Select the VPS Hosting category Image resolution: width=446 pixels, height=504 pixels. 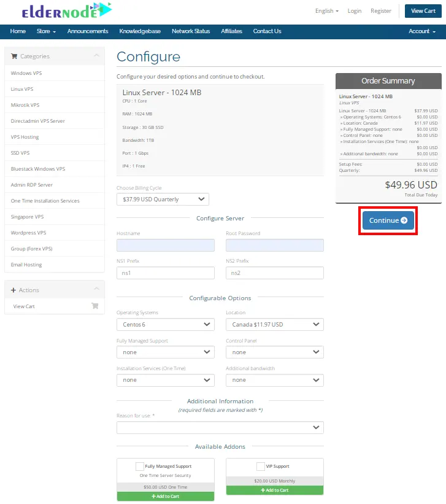(x=55, y=137)
